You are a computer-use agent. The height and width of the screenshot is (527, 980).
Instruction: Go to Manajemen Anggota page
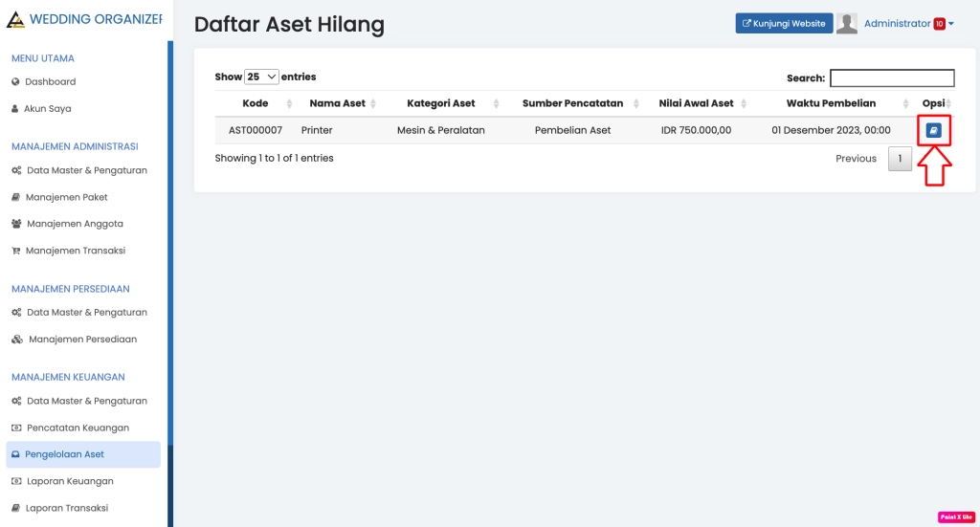[75, 224]
